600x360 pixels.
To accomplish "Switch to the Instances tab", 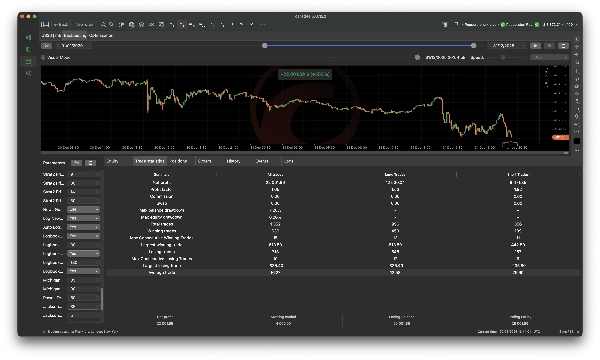I will coord(52,36).
